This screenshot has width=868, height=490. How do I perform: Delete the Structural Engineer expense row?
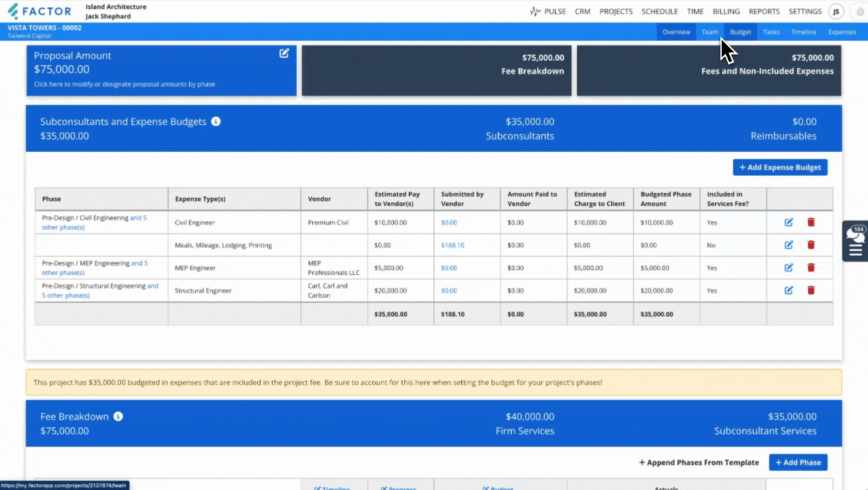pos(811,290)
